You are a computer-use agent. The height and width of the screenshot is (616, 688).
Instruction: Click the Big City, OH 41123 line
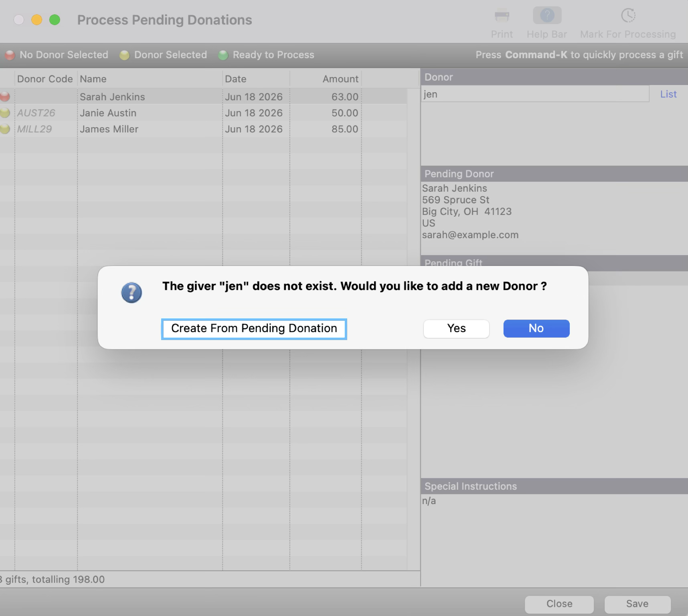[x=467, y=211]
